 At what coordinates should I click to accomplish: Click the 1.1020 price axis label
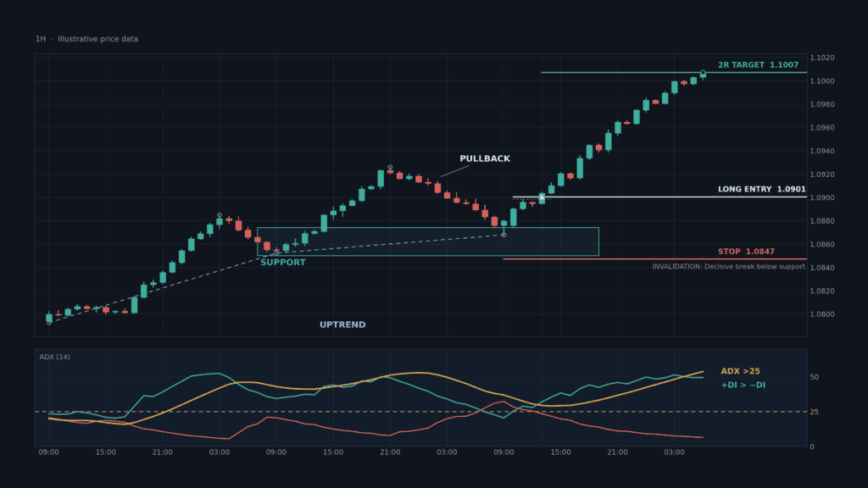[822, 58]
